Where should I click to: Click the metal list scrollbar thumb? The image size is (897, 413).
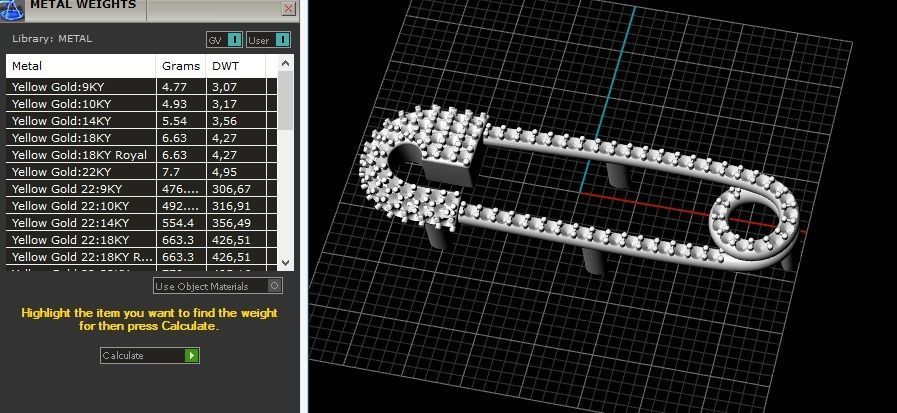click(x=286, y=101)
